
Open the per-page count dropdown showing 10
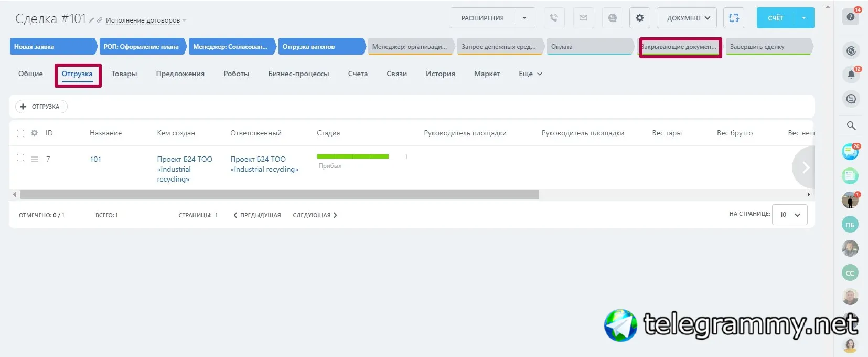[x=790, y=215]
